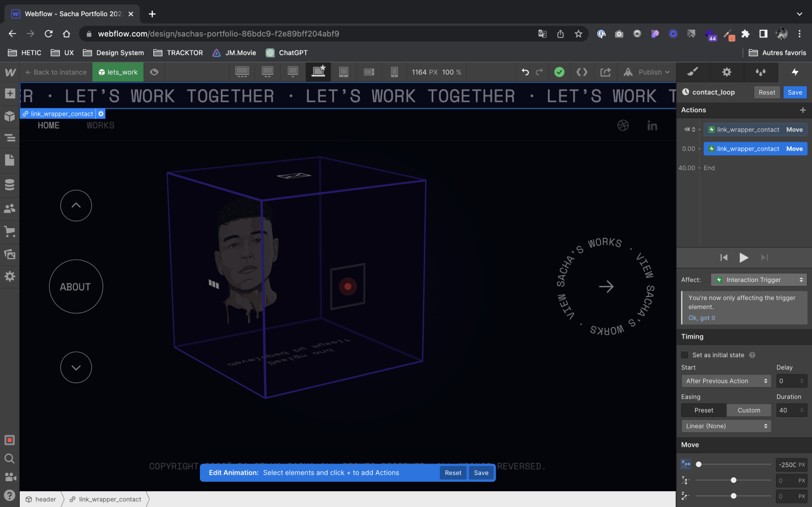
Task: Switch to the Style brush panel
Action: (x=693, y=72)
